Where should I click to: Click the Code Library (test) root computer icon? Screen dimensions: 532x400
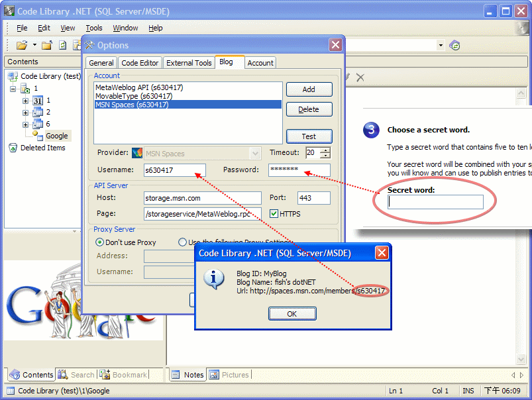13,76
